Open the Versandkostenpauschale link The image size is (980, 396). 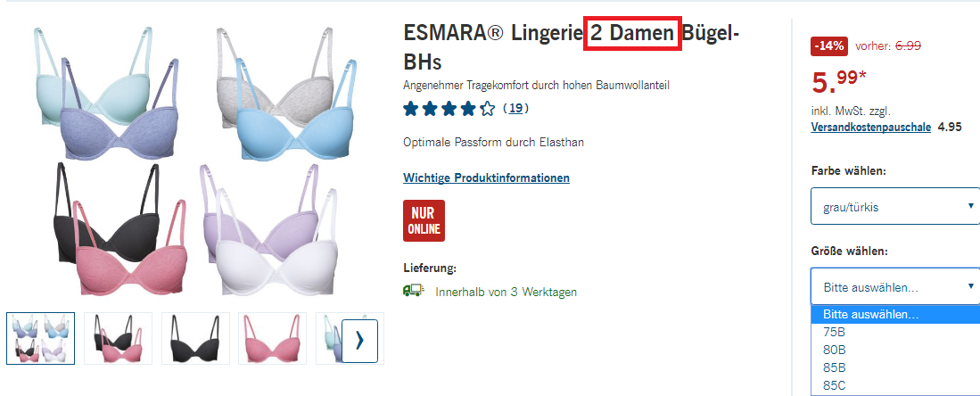870,127
